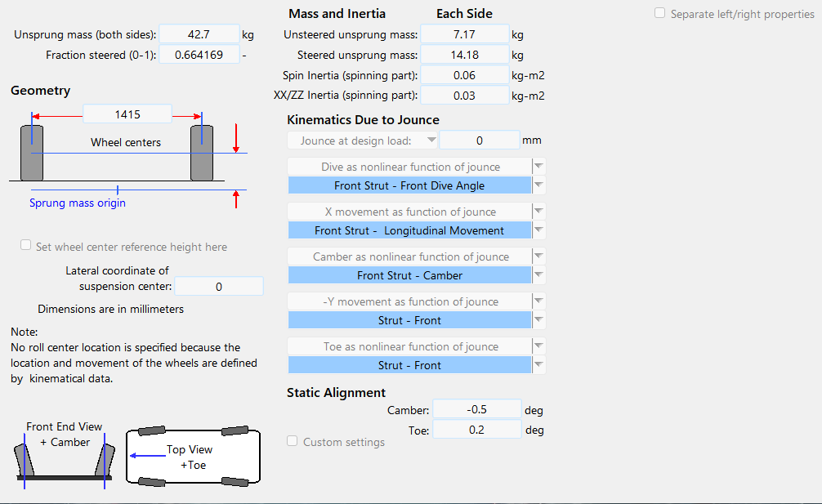This screenshot has height=504, width=822.
Task: Click the Top View toe diagram
Action: (193, 457)
